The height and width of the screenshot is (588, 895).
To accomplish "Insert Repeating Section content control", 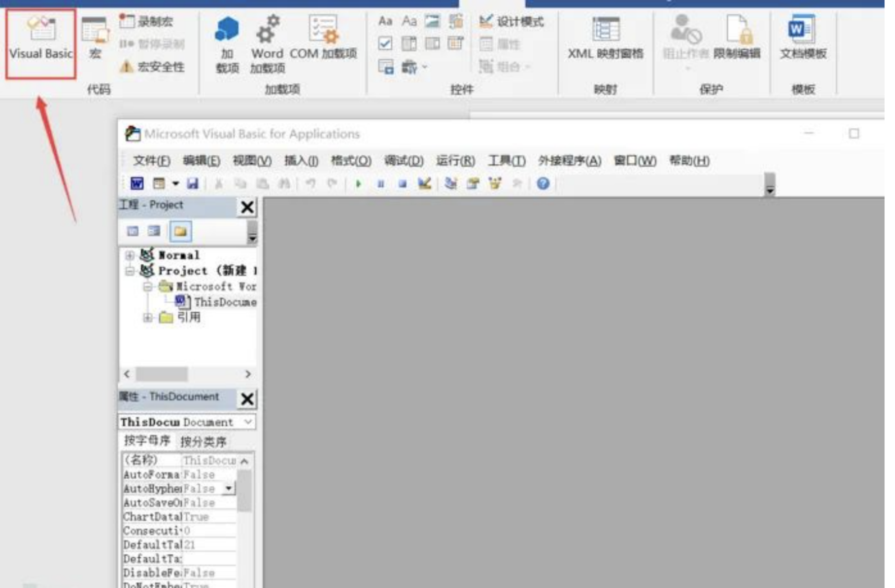I will [386, 67].
